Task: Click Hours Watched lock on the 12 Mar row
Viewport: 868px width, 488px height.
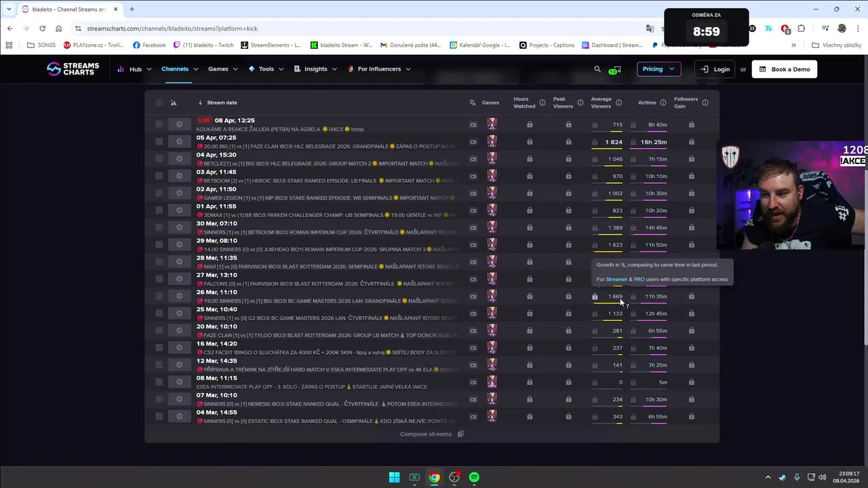Action: (x=530, y=365)
